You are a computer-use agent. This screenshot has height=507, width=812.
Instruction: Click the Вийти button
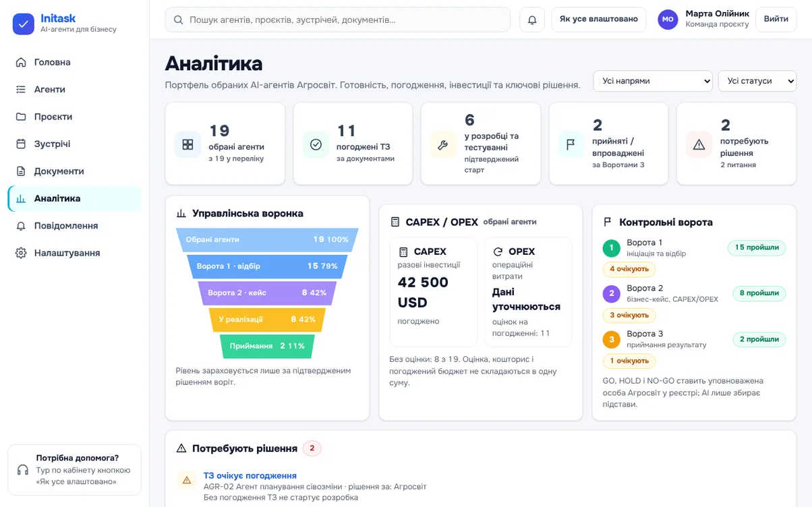coord(776,19)
